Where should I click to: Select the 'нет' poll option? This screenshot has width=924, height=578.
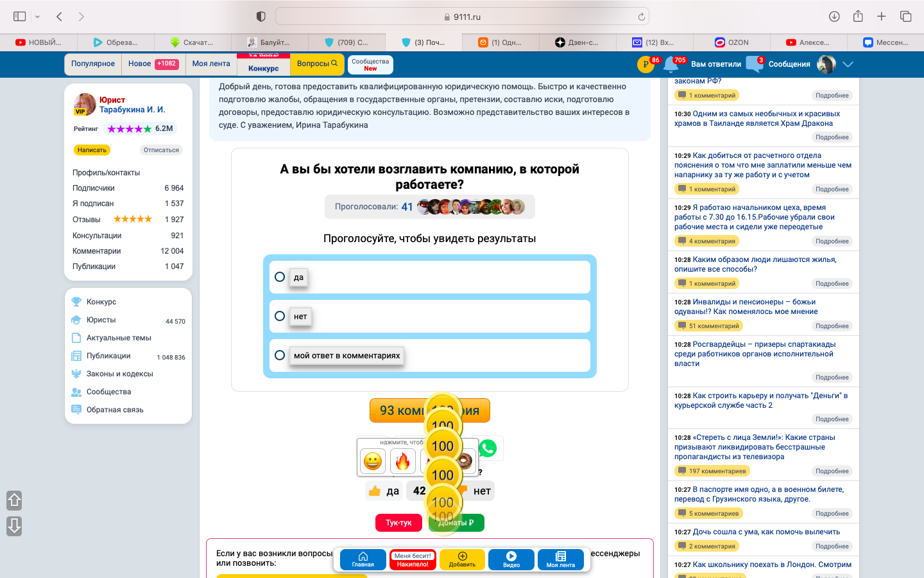[x=280, y=316]
